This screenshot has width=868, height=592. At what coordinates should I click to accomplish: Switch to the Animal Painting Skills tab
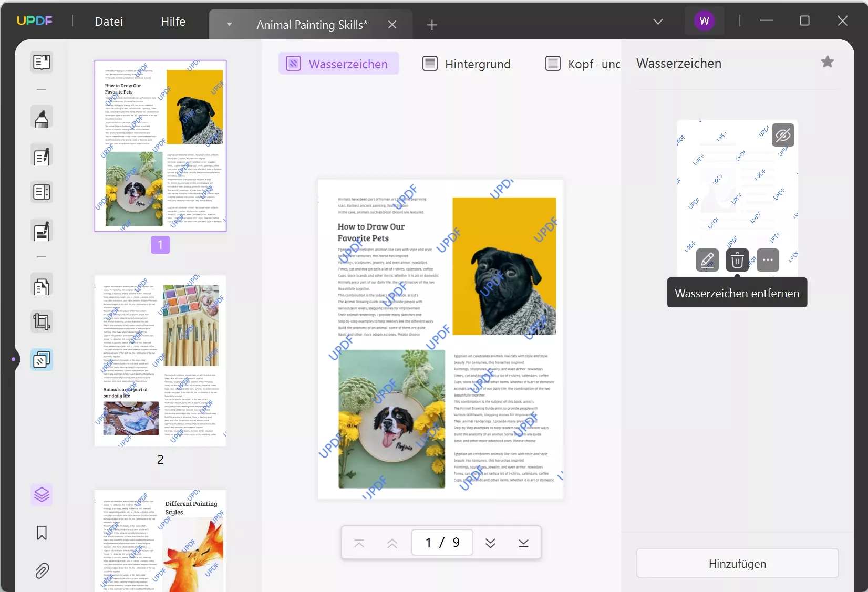coord(312,25)
